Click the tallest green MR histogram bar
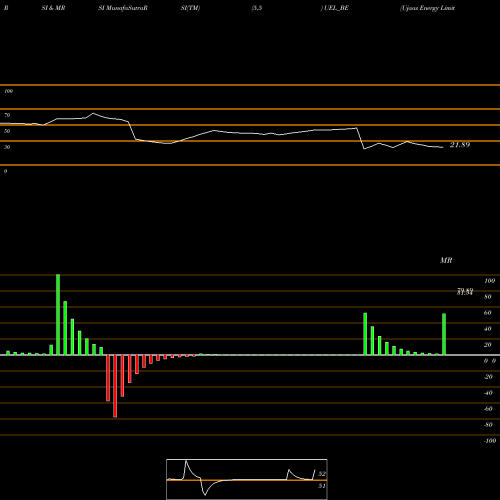The width and height of the screenshot is (500, 500). click(58, 315)
